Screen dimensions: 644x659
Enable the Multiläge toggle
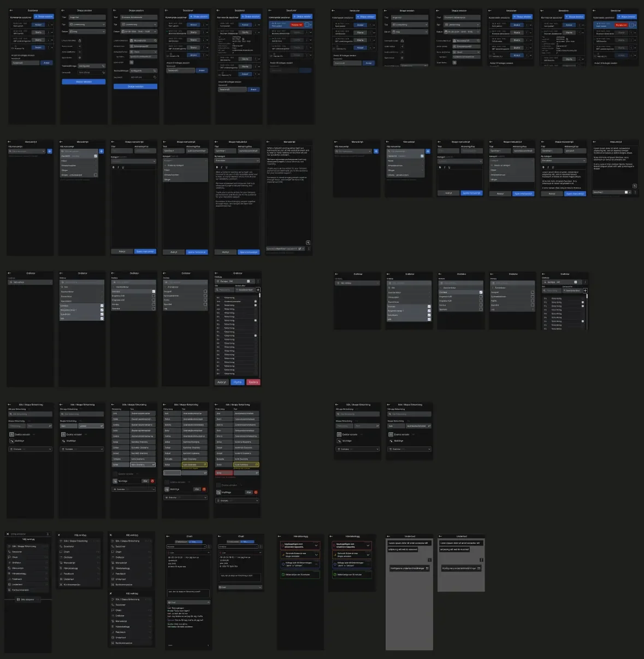11,440
